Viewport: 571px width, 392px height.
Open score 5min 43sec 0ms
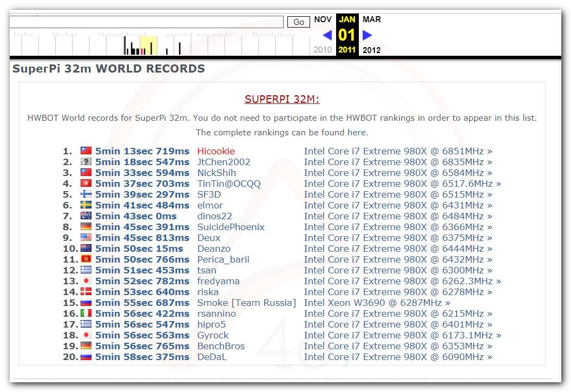[136, 216]
